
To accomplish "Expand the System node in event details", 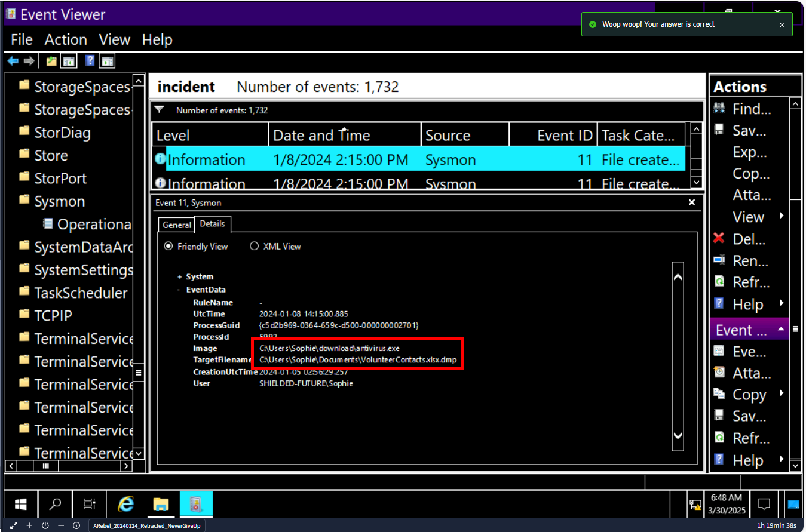I will pyautogui.click(x=179, y=277).
